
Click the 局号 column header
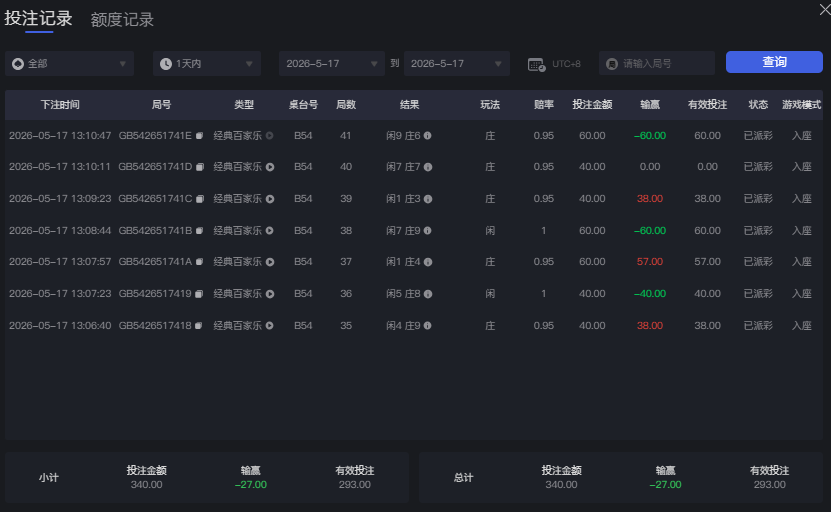point(161,105)
